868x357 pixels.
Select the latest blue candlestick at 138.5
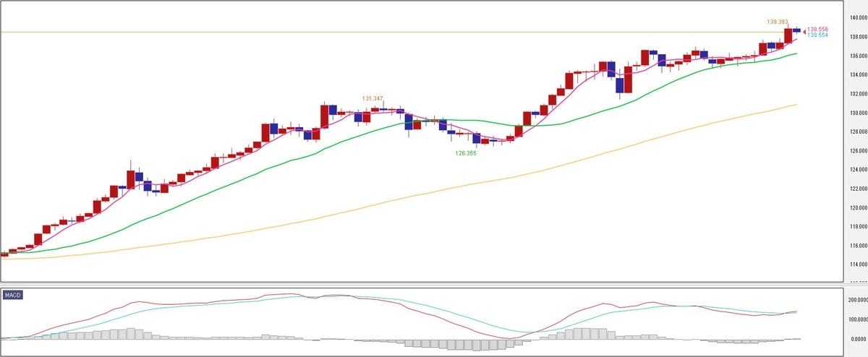click(x=796, y=30)
